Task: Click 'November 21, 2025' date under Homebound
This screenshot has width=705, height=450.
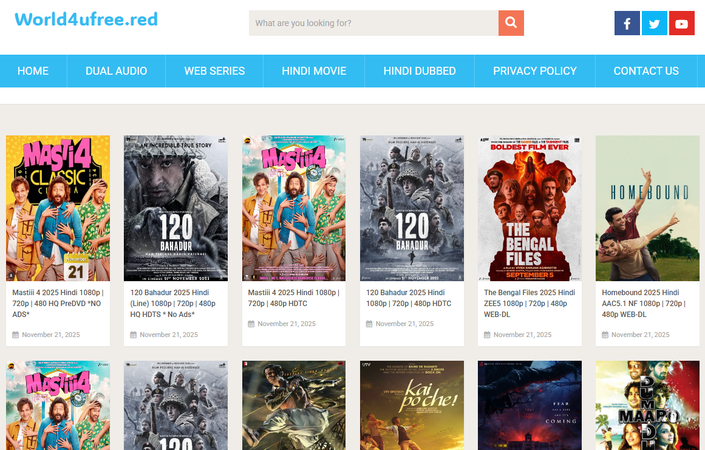Action: point(640,334)
